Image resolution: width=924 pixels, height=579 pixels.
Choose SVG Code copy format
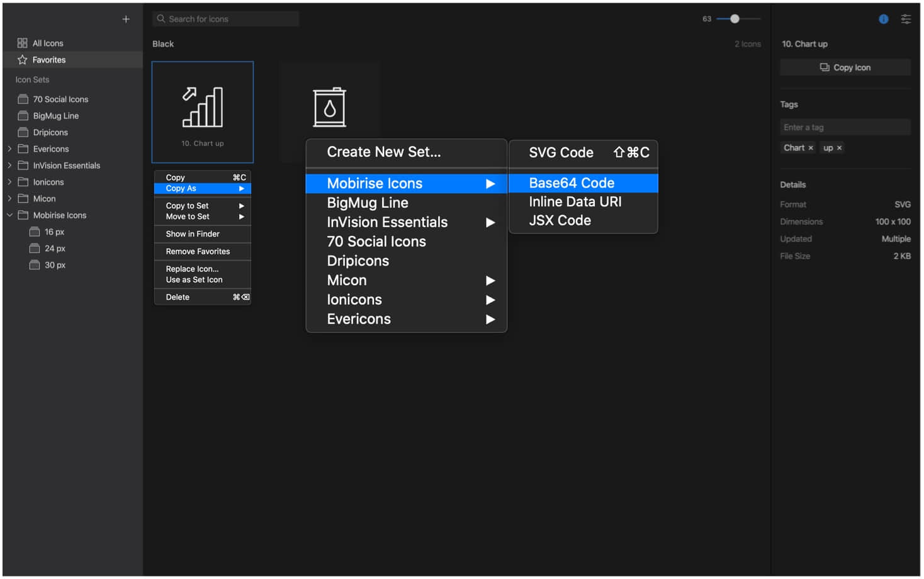coord(583,153)
